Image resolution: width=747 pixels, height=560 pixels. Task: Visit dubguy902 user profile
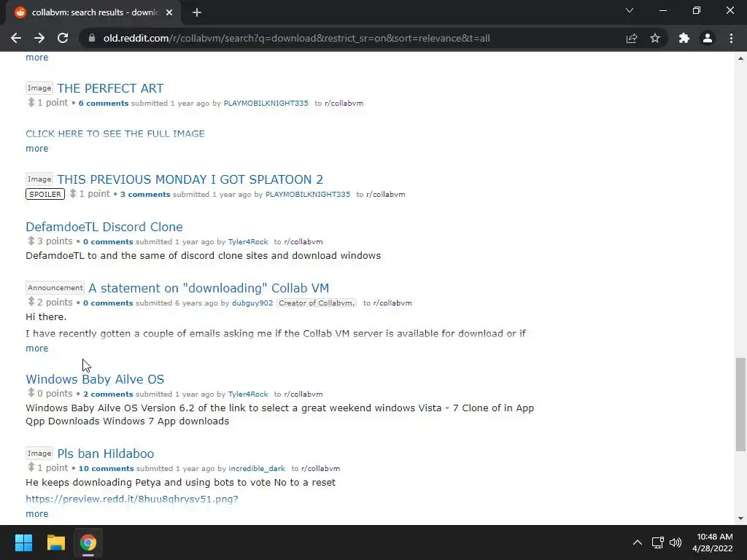click(x=252, y=303)
